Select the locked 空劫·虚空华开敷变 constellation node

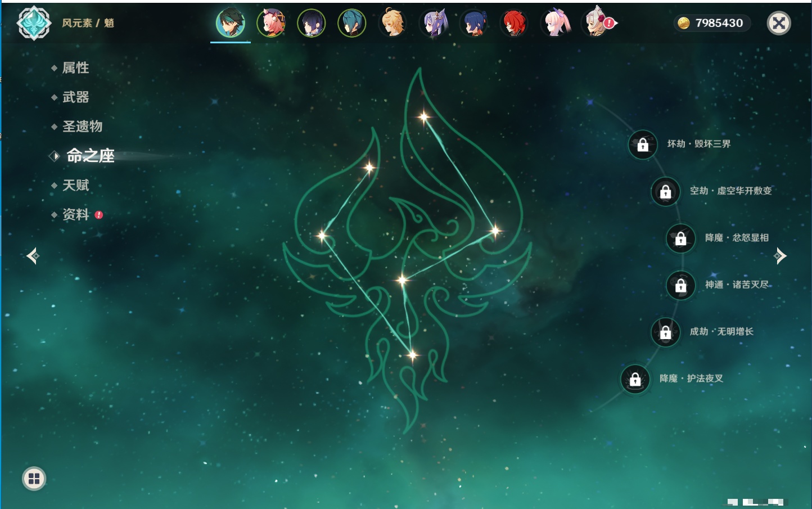click(665, 192)
